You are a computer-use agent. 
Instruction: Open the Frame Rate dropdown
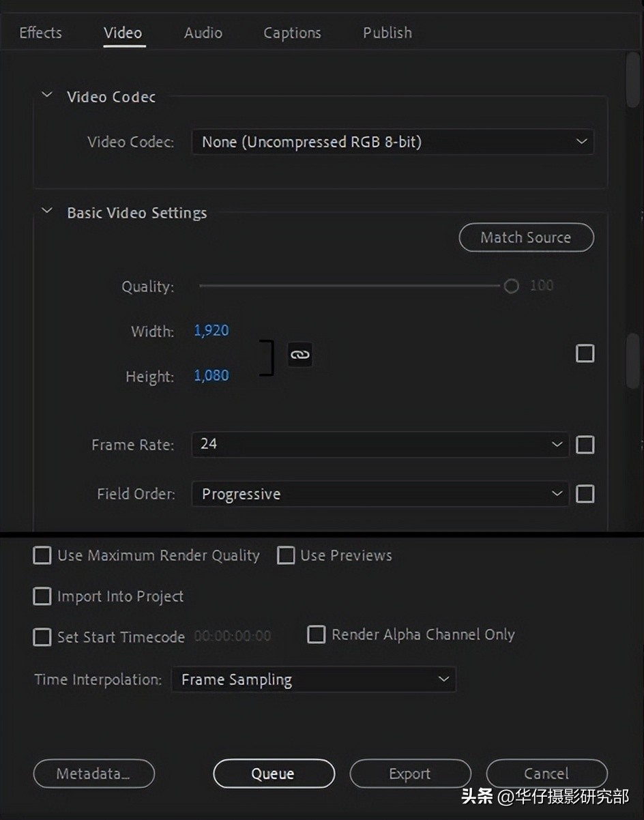tap(379, 444)
